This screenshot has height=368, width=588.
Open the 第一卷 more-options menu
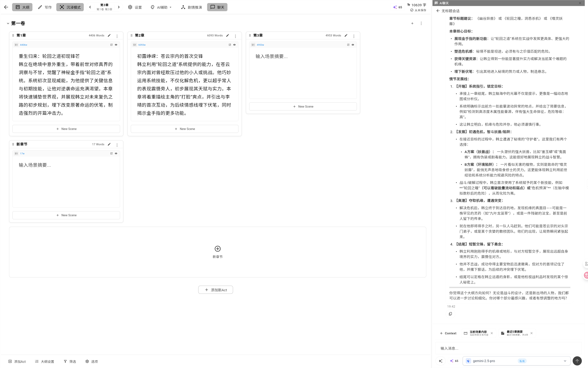[x=421, y=23]
